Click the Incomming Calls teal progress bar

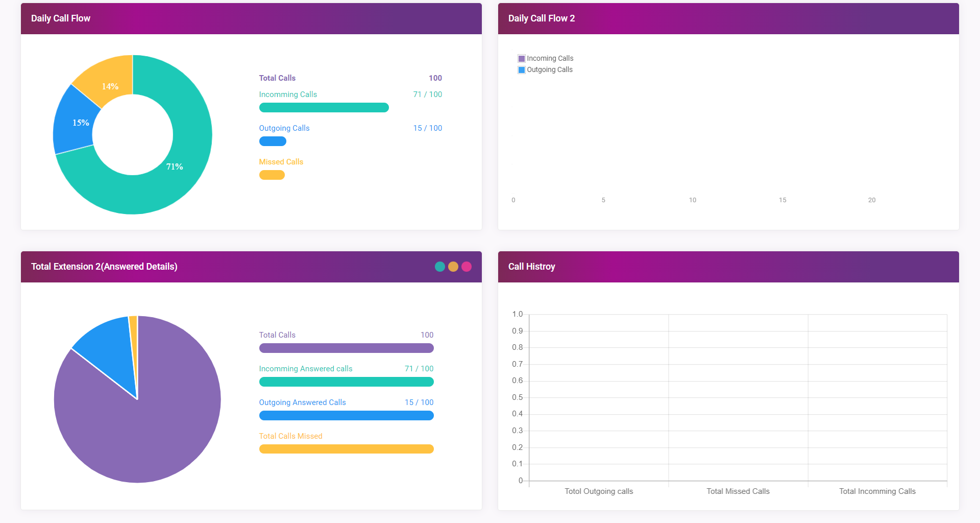(x=324, y=108)
